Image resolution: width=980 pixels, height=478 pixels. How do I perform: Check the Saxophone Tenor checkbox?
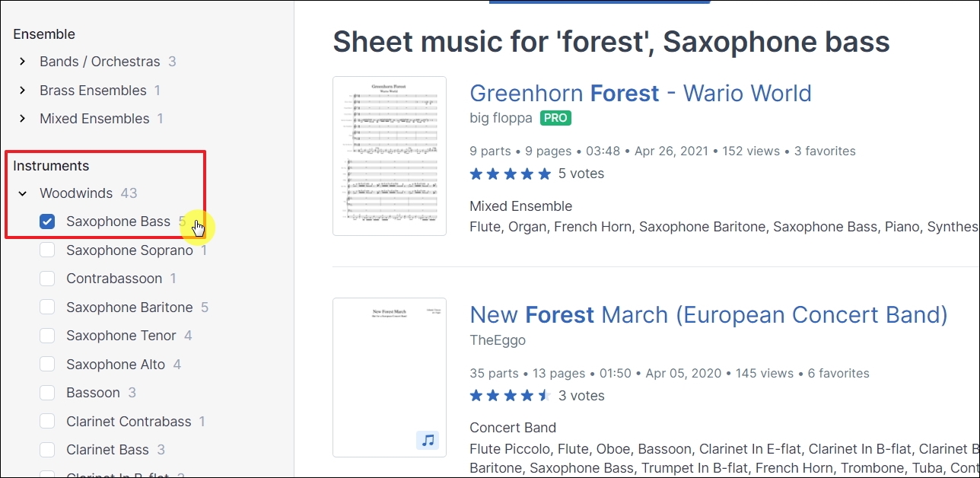[47, 336]
